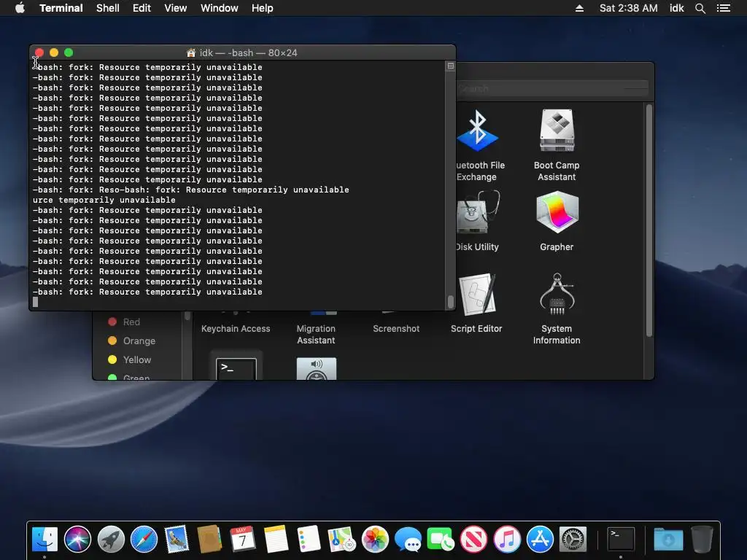The height and width of the screenshot is (560, 747).
Task: Open iTunes from the Dock
Action: tap(507, 540)
